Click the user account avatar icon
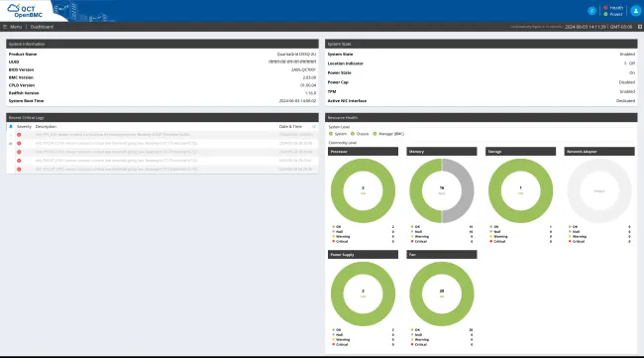Viewport: 644px width, 358px height. point(635,11)
